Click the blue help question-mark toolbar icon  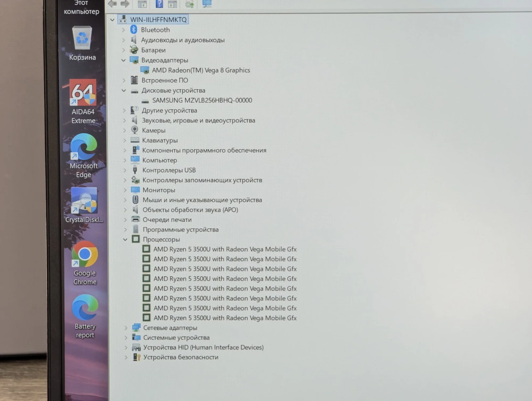coord(159,4)
